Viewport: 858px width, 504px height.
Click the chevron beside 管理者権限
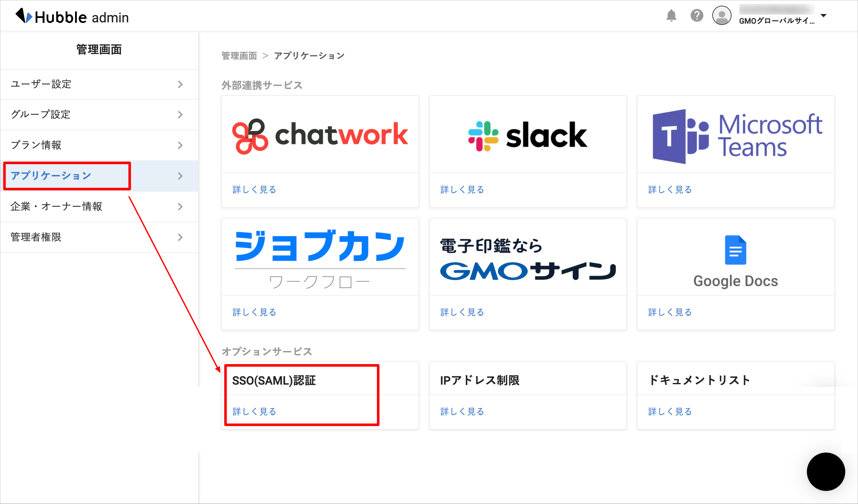tap(180, 237)
